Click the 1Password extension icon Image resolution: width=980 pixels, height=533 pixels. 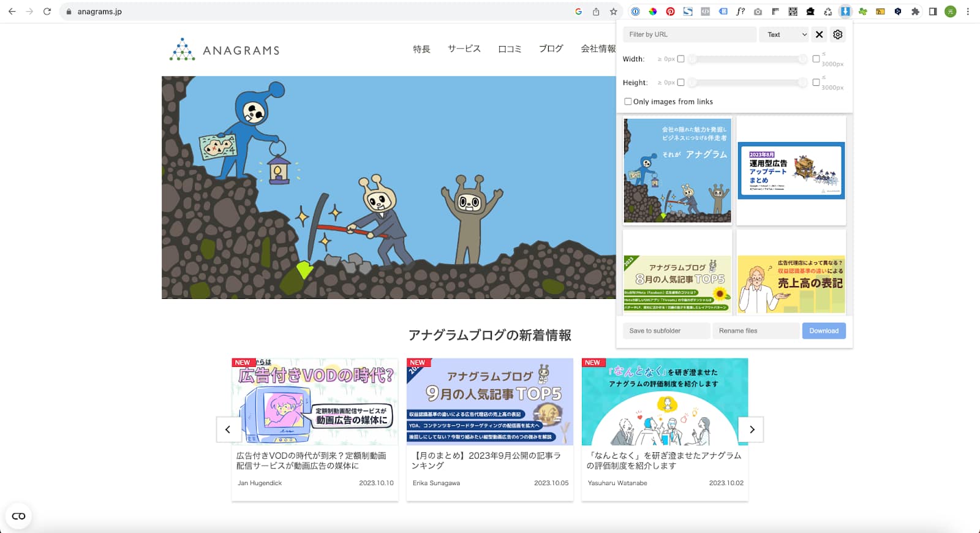tap(636, 12)
